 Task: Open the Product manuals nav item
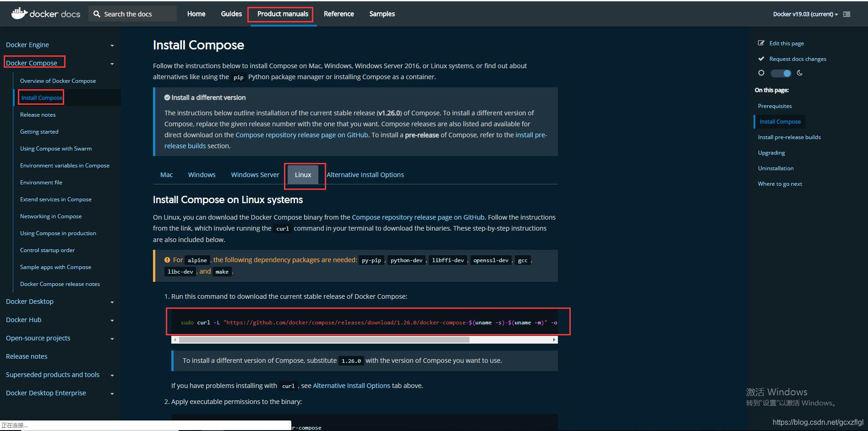click(x=283, y=14)
